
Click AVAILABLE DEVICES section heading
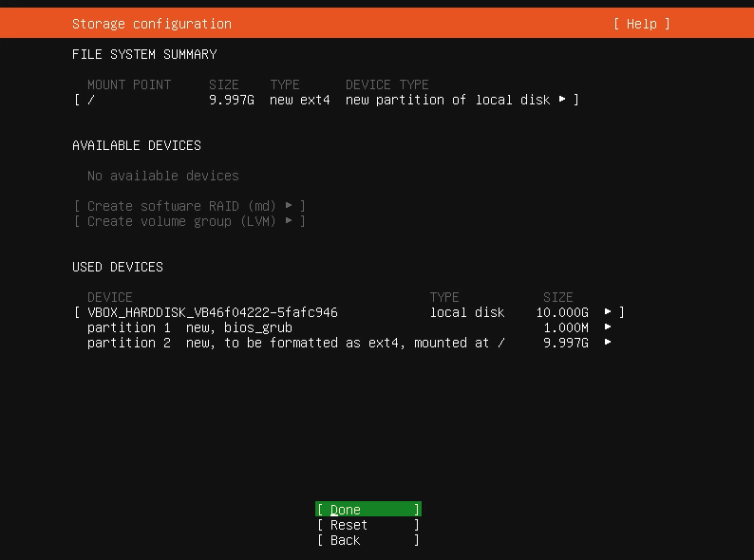pos(137,145)
